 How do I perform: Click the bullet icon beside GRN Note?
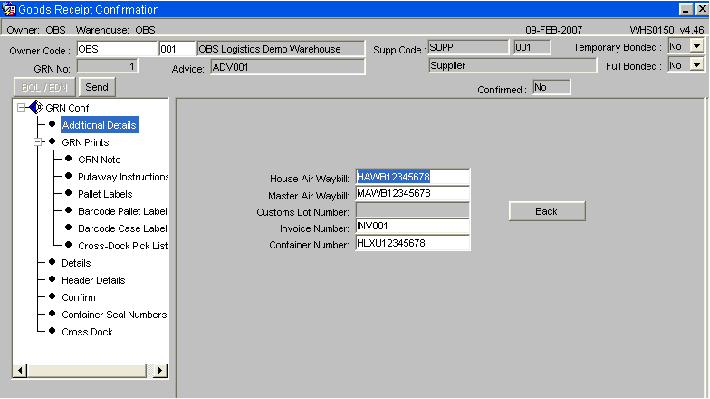tap(69, 159)
